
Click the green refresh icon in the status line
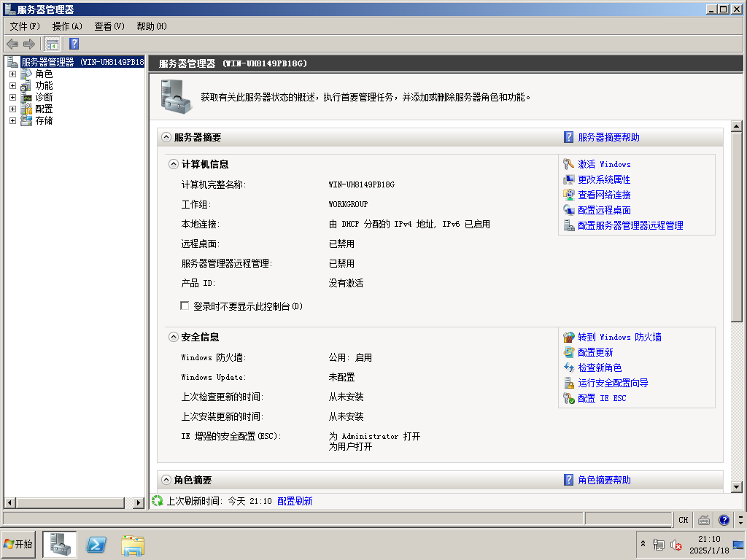tap(158, 501)
